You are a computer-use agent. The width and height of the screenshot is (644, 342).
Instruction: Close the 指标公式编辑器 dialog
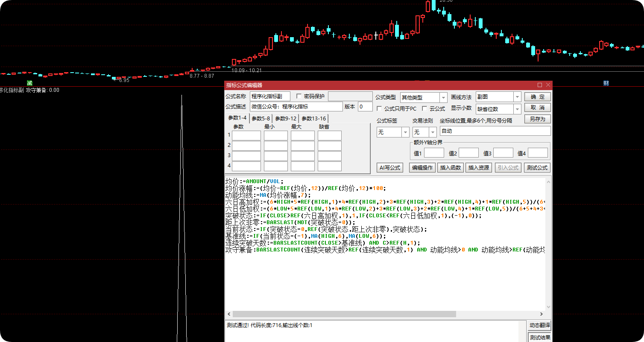coord(548,85)
